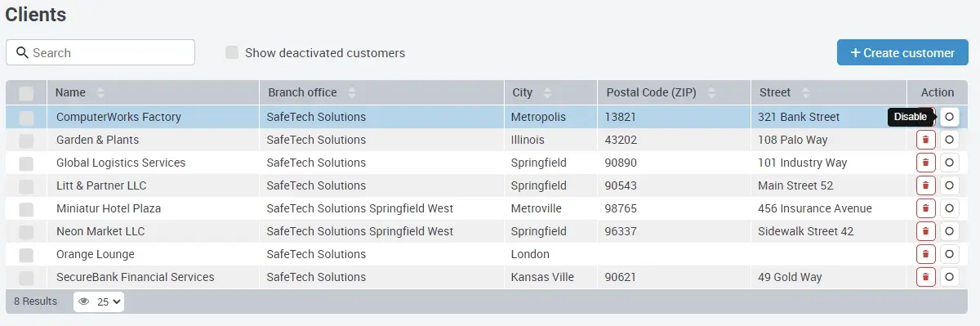
Task: Tick the select-all checkbox in table header
Action: (26, 93)
